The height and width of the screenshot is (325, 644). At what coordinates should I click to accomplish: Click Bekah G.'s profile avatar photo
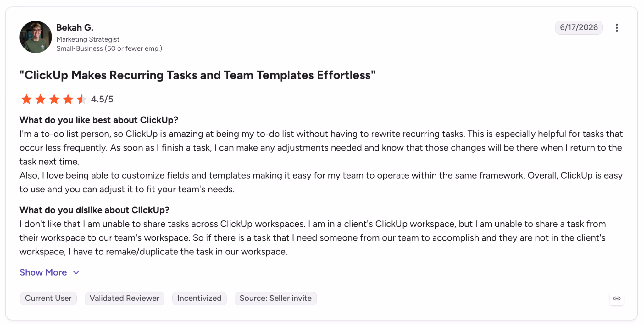click(36, 37)
